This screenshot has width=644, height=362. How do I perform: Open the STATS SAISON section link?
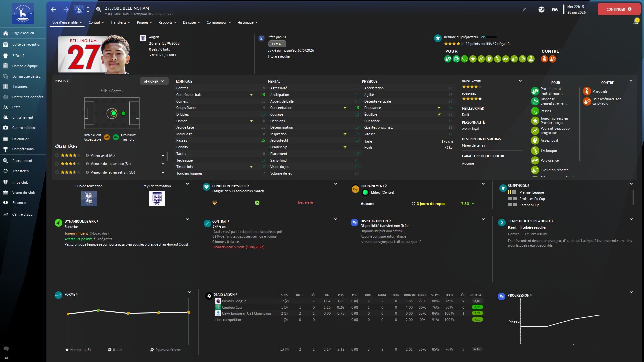tap(225, 294)
